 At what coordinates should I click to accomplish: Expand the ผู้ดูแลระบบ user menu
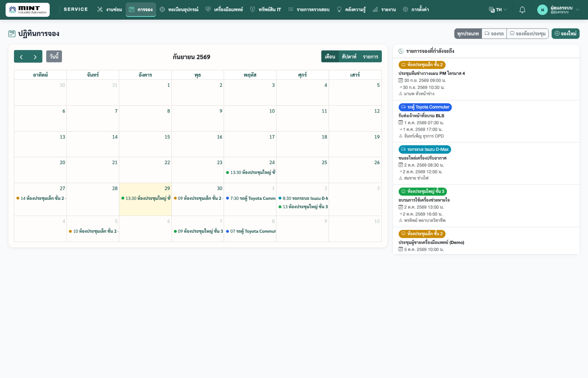click(x=558, y=10)
